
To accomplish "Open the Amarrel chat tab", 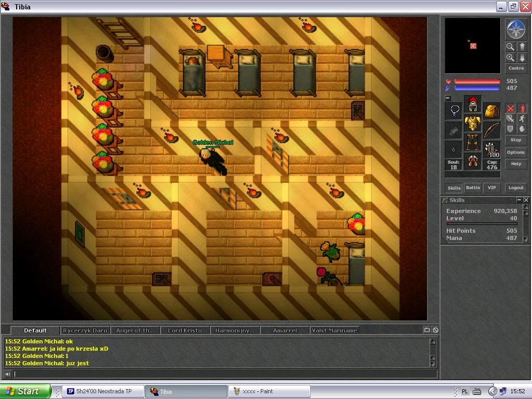I will tap(285, 330).
